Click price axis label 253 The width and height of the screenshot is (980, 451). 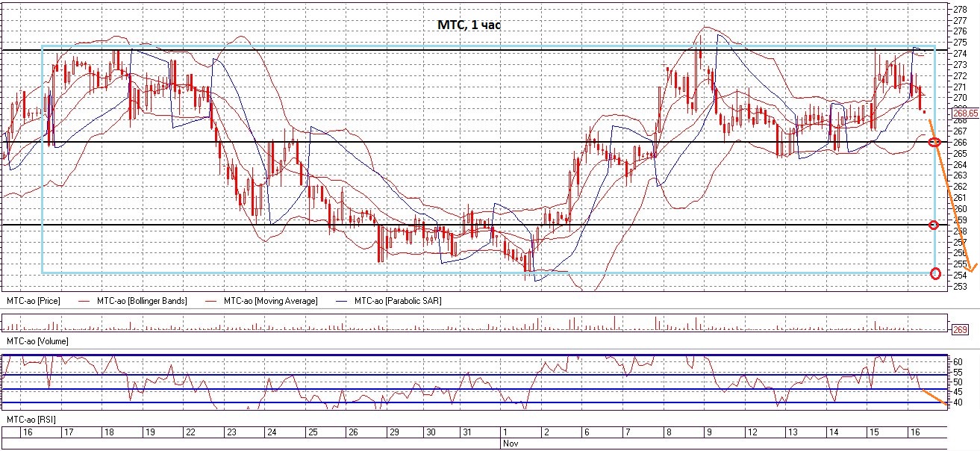pos(959,286)
